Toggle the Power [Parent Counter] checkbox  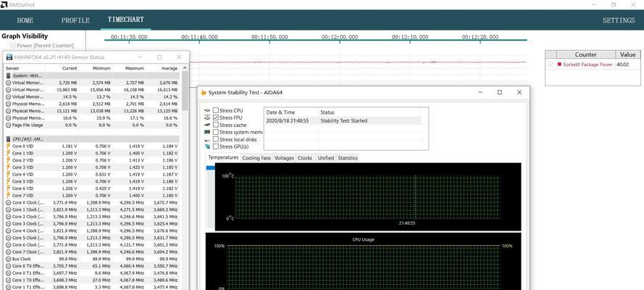click(13, 46)
